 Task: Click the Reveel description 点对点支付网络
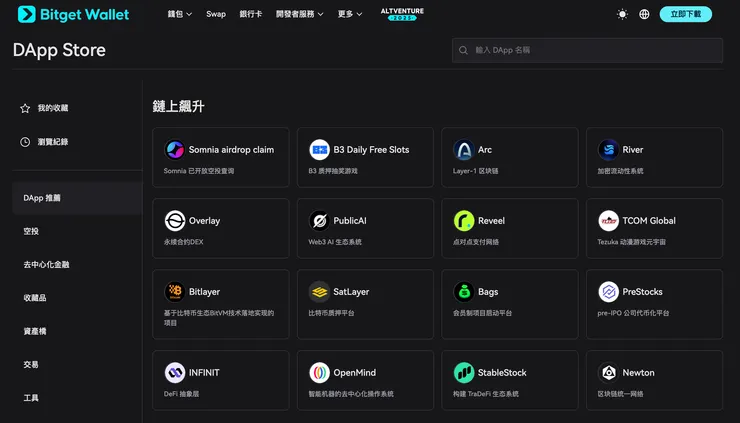click(x=476, y=242)
